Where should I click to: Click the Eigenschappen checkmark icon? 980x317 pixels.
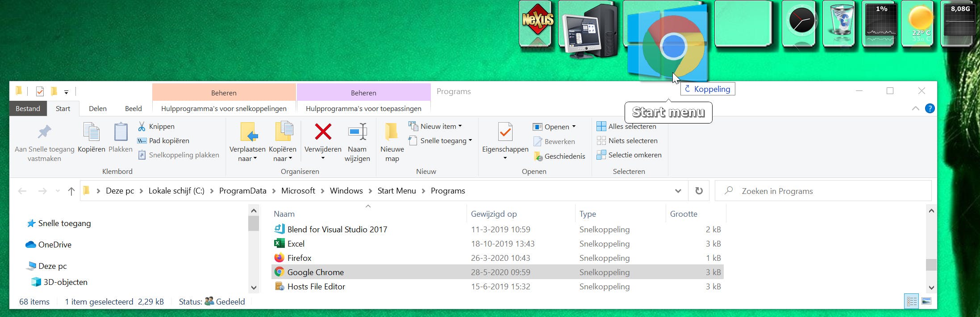coord(505,132)
